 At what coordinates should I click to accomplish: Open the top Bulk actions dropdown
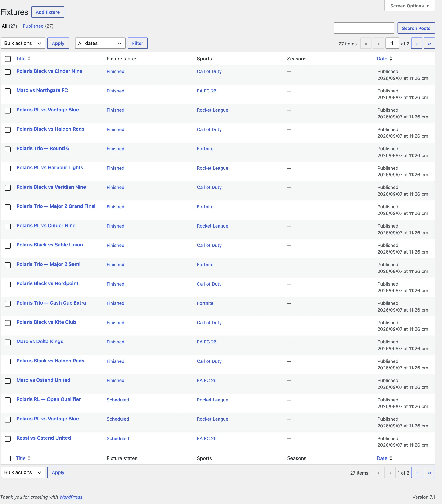click(x=23, y=43)
